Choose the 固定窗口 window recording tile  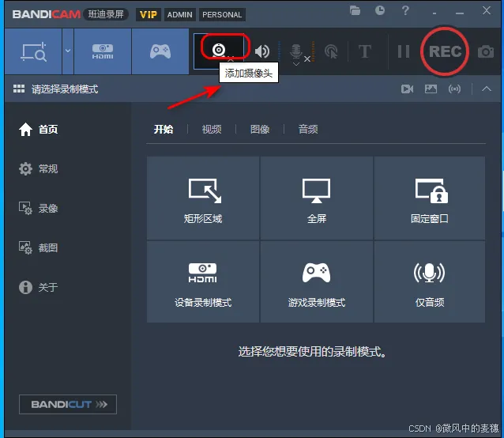[430, 198]
